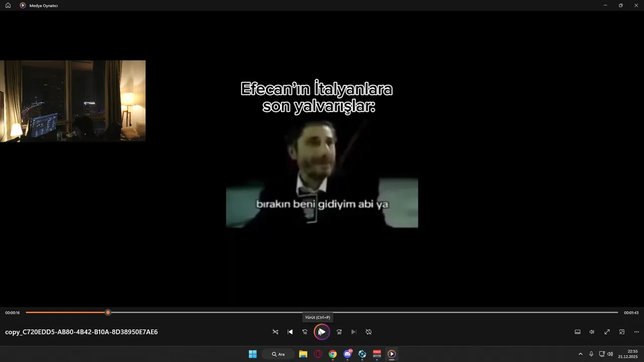Go to the previous track

click(290, 332)
